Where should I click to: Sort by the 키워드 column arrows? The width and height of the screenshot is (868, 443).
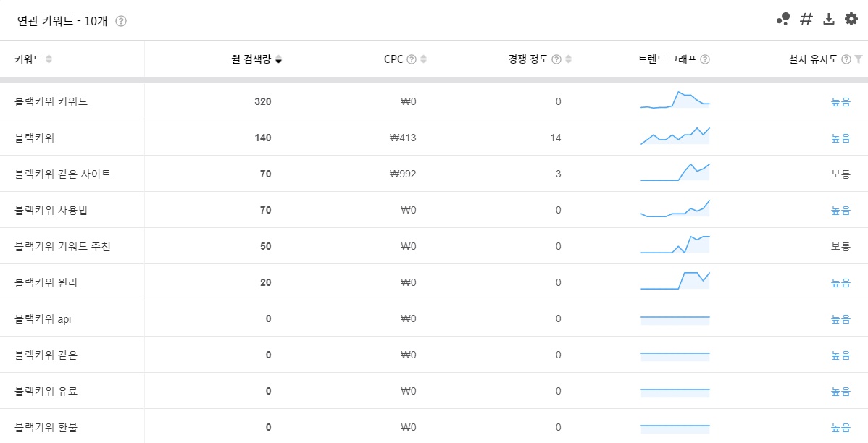[x=49, y=59]
